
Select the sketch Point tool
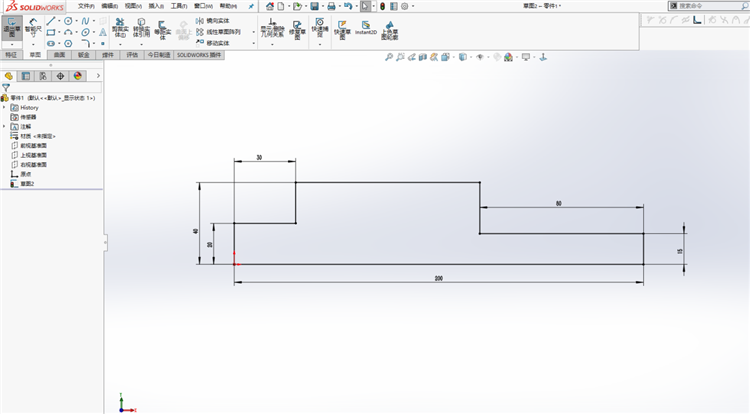pos(103,44)
